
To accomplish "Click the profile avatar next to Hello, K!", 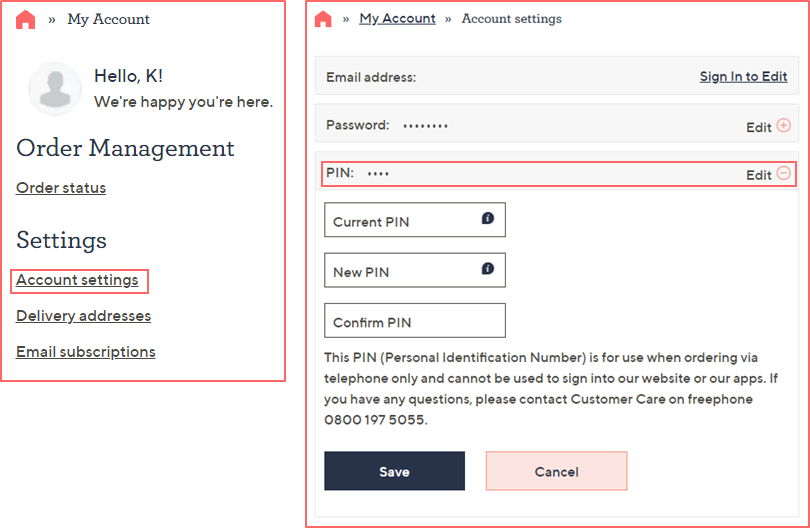I will pos(55,89).
